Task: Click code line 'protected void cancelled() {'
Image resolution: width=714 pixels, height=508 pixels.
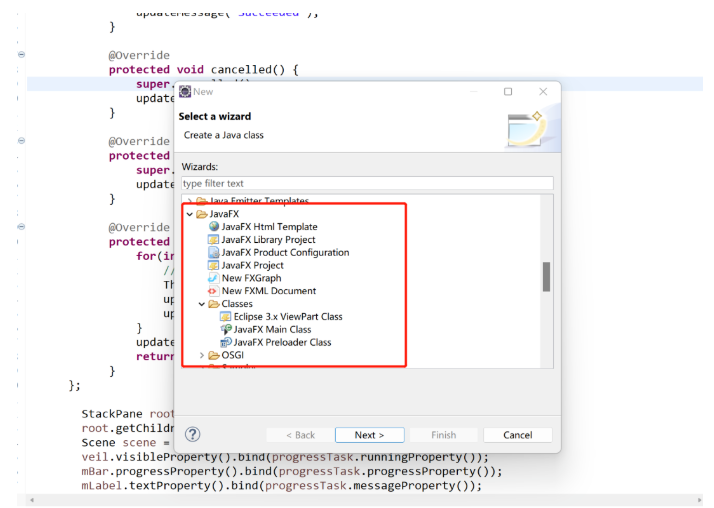Action: [x=204, y=70]
